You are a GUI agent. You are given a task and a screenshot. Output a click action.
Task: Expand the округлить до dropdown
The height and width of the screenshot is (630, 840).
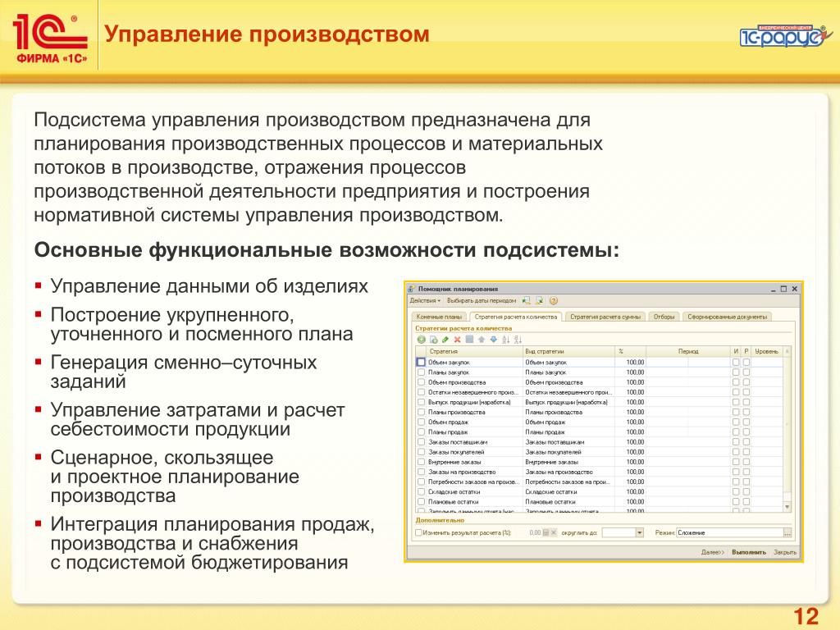(x=639, y=533)
